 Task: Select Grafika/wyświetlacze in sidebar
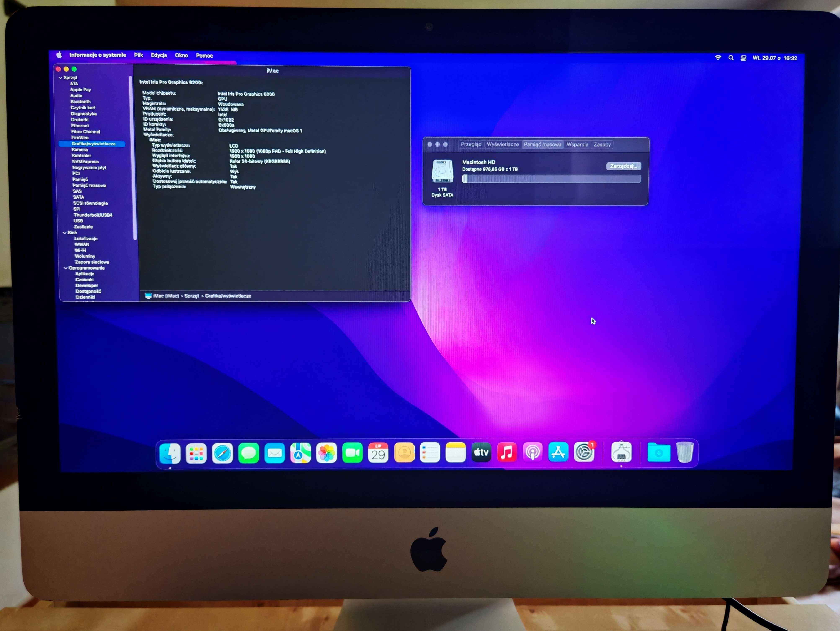pyautogui.click(x=92, y=144)
